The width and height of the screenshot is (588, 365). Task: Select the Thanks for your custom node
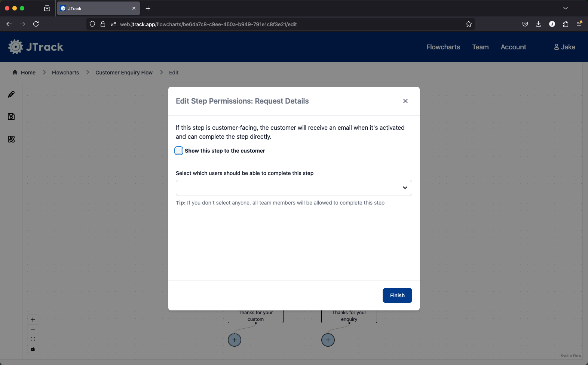point(256,316)
